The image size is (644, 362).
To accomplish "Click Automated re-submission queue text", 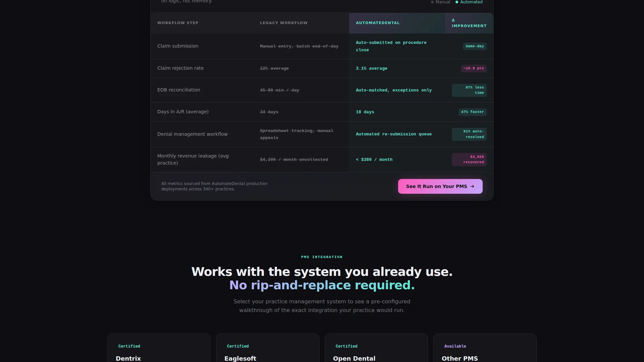I will pos(394,134).
